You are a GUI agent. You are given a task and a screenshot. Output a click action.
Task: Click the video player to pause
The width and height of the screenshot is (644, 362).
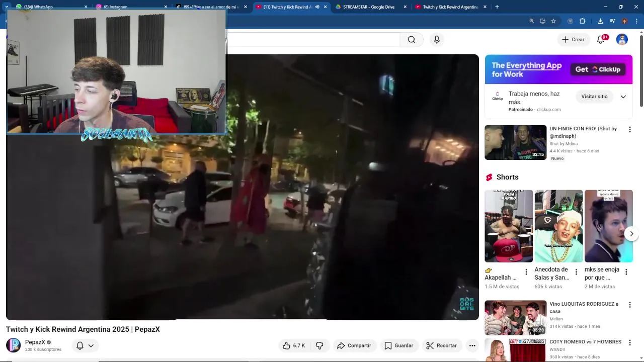(243, 187)
